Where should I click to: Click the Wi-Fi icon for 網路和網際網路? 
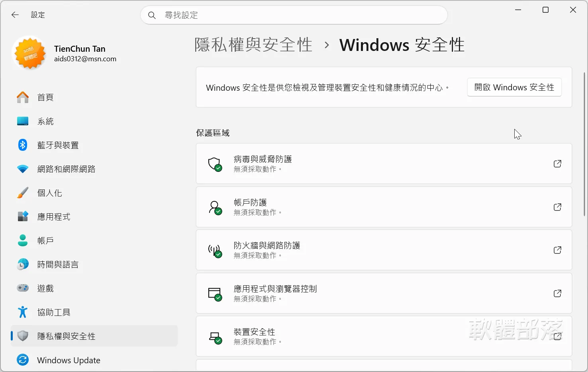pyautogui.click(x=23, y=169)
